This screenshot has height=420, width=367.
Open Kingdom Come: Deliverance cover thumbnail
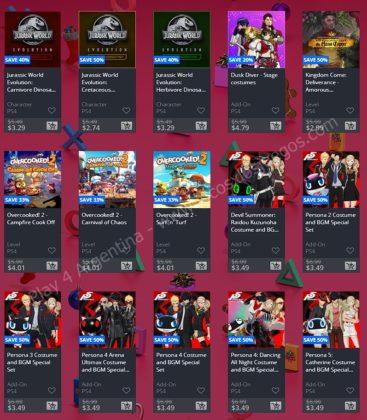pyautogui.click(x=331, y=40)
